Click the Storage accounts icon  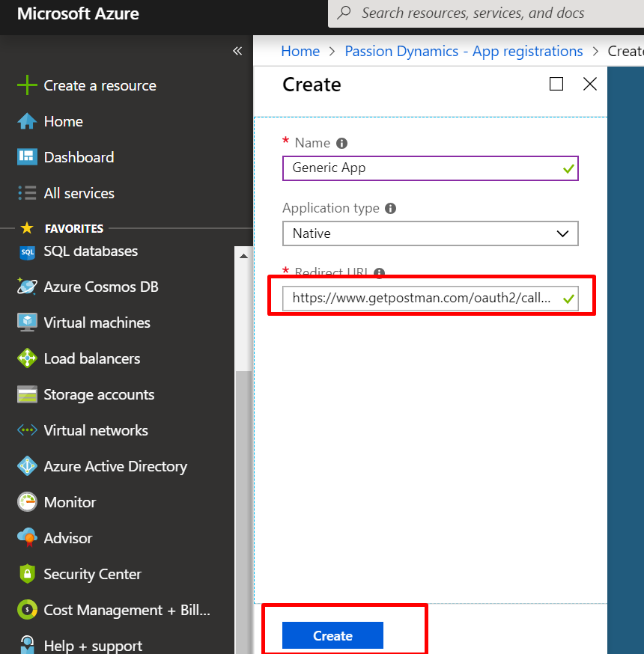27,395
